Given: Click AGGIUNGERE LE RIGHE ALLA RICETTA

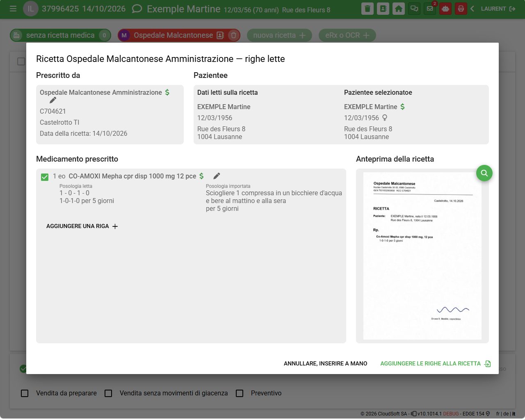Looking at the screenshot, I should click(435, 363).
